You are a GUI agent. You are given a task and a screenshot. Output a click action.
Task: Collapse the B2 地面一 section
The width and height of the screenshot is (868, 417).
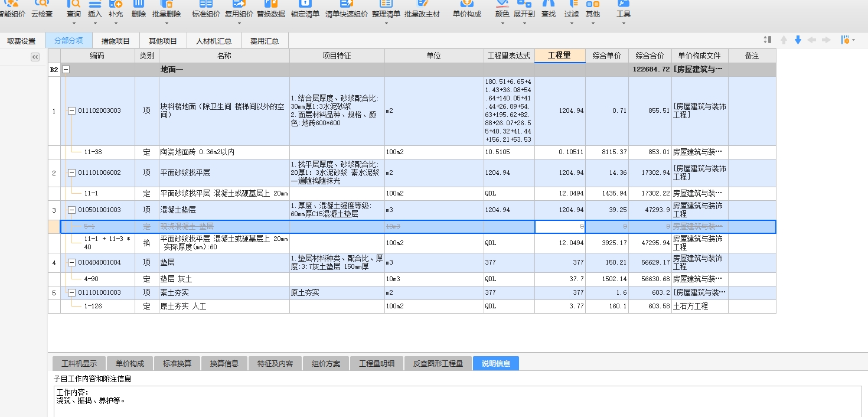click(x=66, y=70)
